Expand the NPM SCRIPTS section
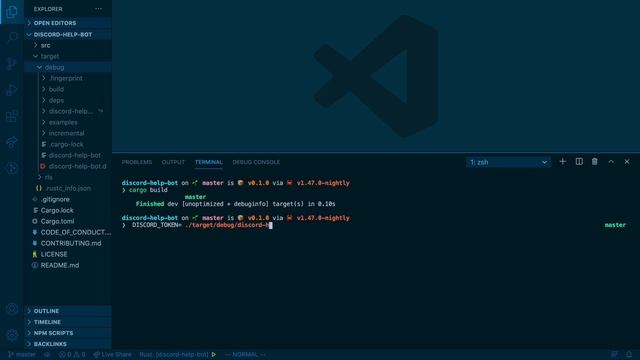640x360 pixels. 68,333
